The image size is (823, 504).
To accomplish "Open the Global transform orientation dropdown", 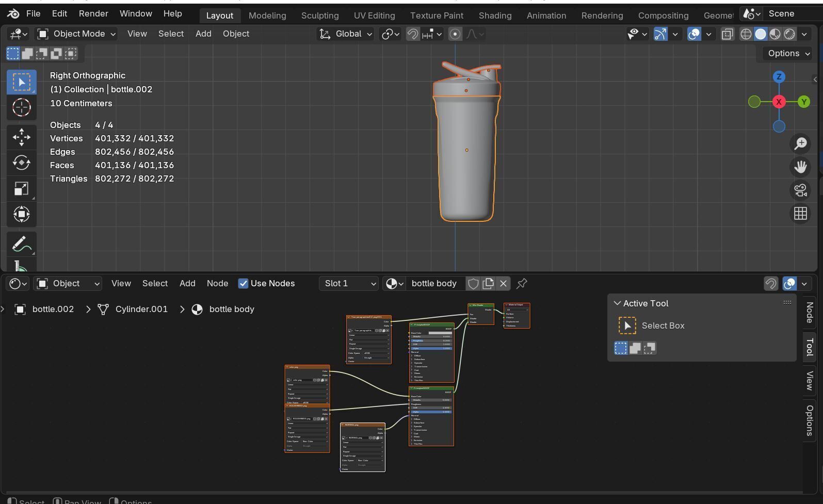I will point(345,34).
